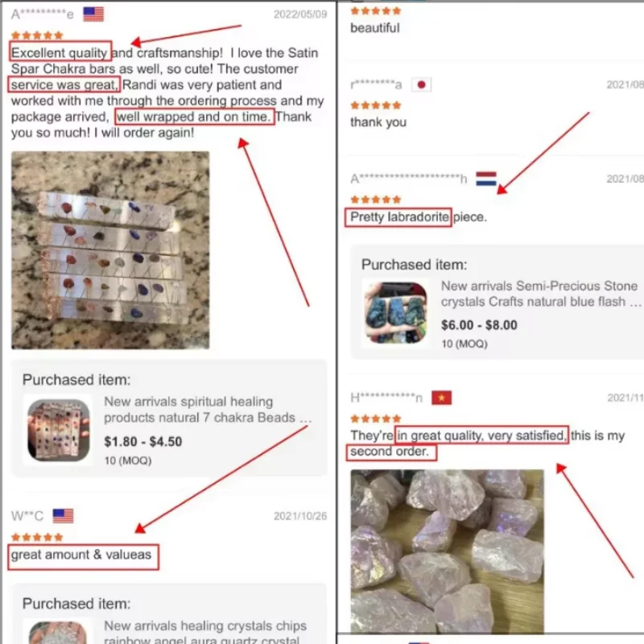
Task: Open the chakra bars review photo
Action: tap(110, 250)
